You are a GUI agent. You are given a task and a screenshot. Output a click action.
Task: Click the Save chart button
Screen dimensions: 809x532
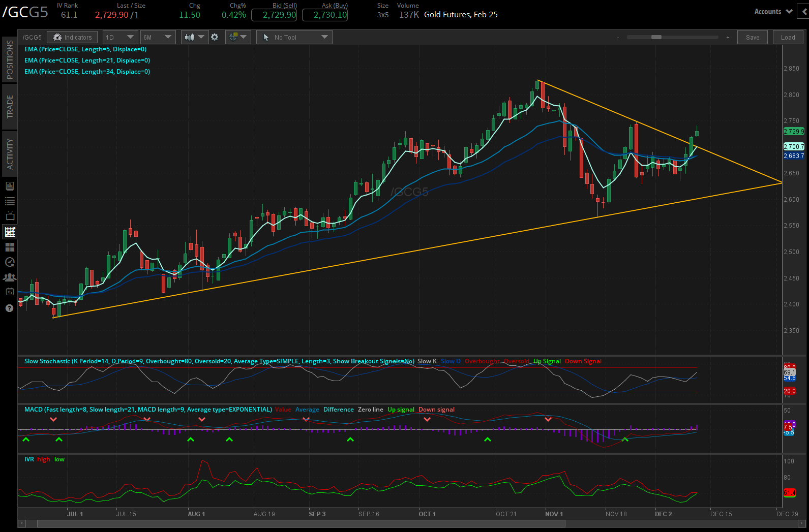point(753,37)
